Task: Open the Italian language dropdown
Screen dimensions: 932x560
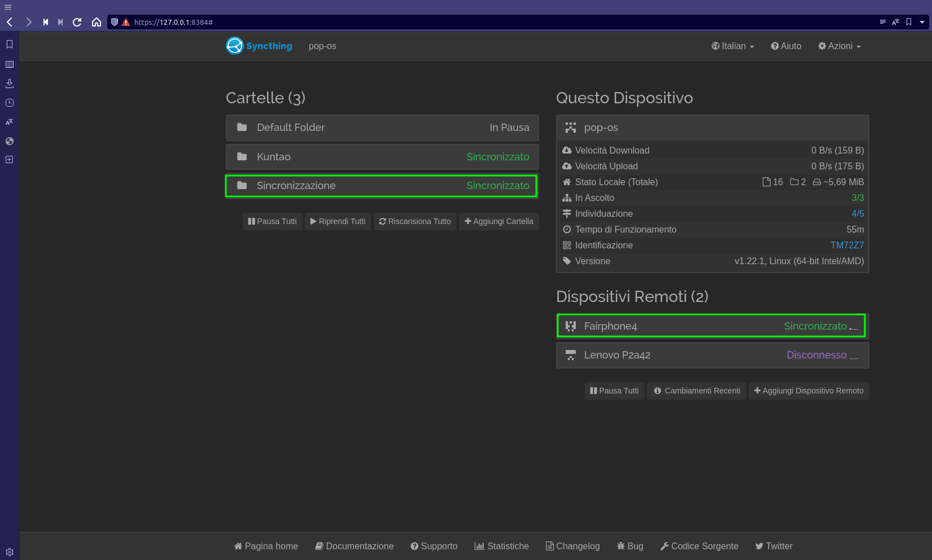Action: click(733, 46)
